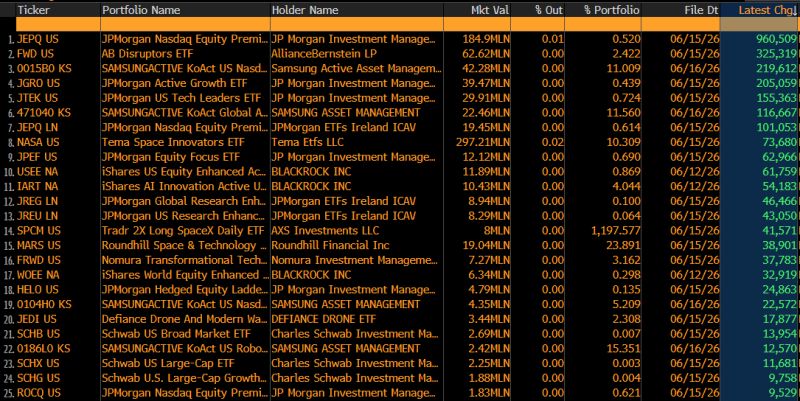Click portfolio percent 23.891
The width and height of the screenshot is (800, 401).
[x=623, y=245]
